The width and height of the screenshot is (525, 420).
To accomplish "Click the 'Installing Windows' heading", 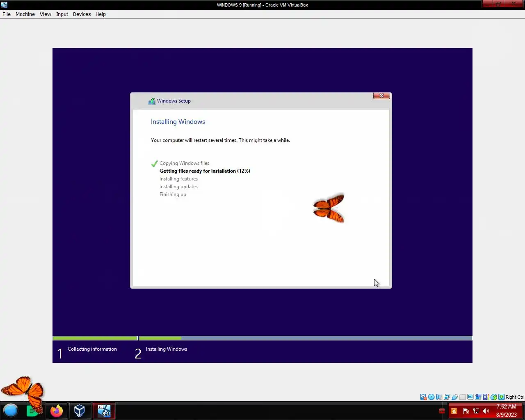I will click(x=178, y=122).
